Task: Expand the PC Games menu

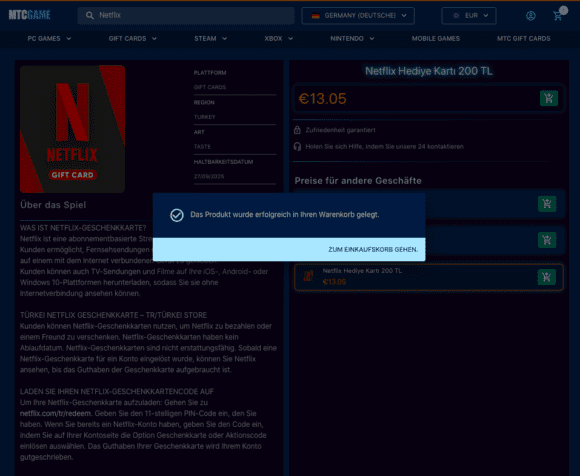Action: click(49, 38)
